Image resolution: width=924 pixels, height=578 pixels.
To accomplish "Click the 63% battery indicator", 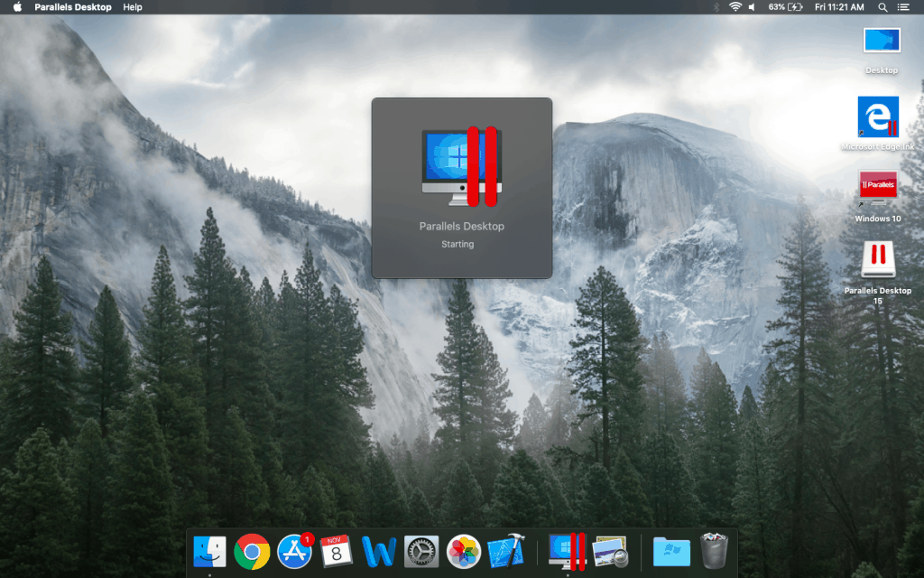I will (786, 7).
